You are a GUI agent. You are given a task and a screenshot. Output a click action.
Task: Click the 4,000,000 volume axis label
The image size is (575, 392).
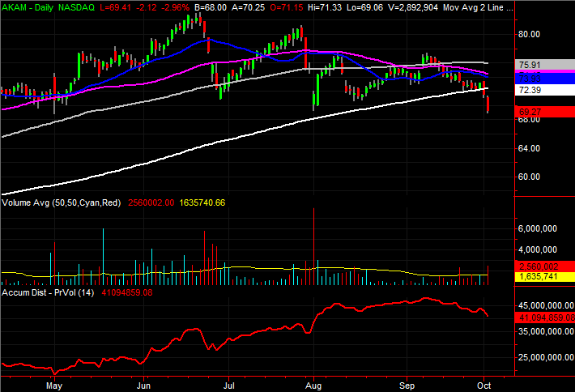pyautogui.click(x=537, y=249)
